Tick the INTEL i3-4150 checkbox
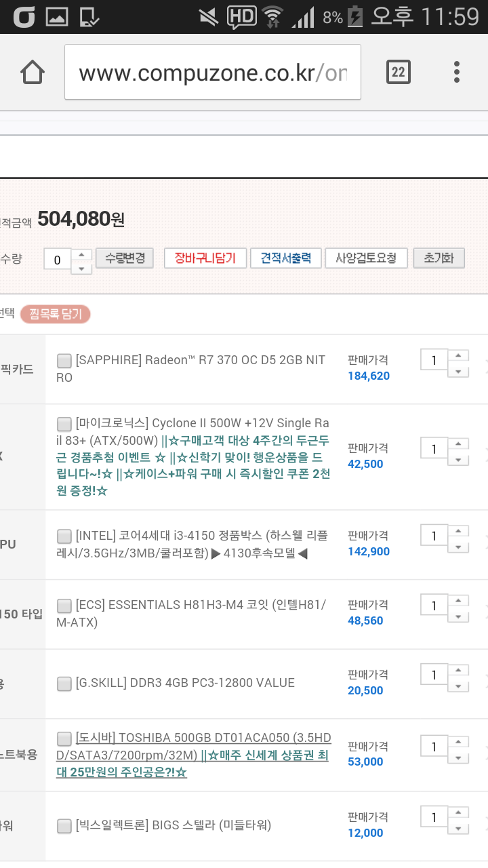The height and width of the screenshot is (868, 488). (64, 536)
